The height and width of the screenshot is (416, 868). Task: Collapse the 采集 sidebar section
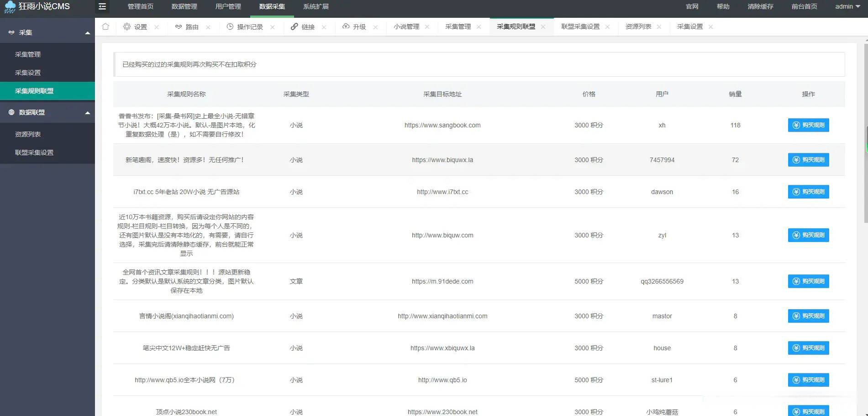(x=87, y=32)
